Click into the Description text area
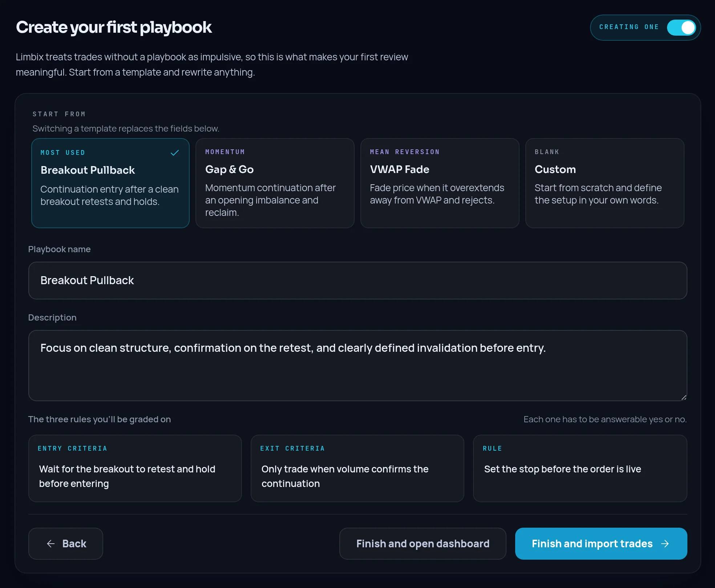This screenshot has width=715, height=588. point(357,366)
